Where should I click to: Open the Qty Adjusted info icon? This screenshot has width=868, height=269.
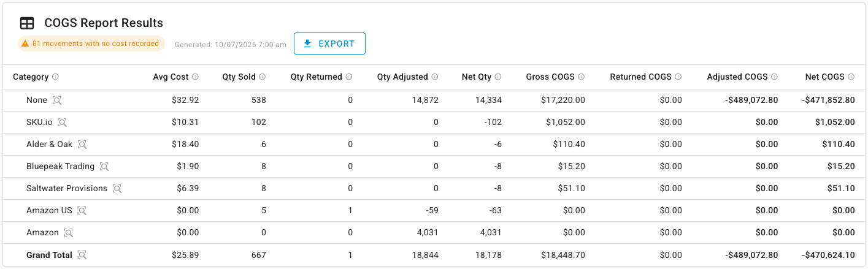point(434,77)
